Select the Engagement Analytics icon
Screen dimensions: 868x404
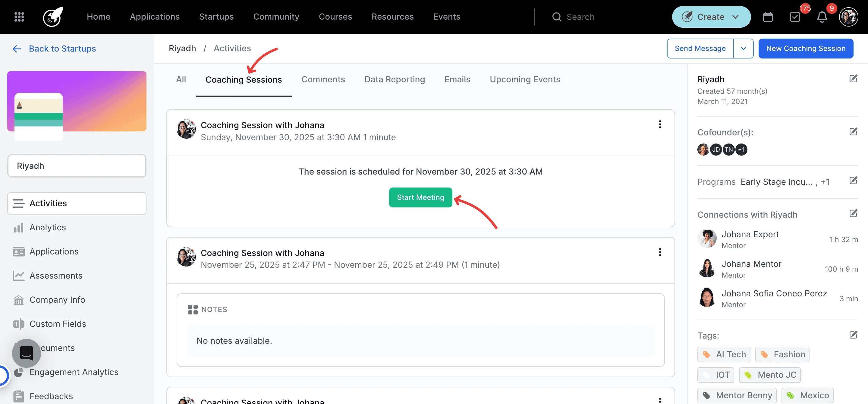pyautogui.click(x=18, y=372)
